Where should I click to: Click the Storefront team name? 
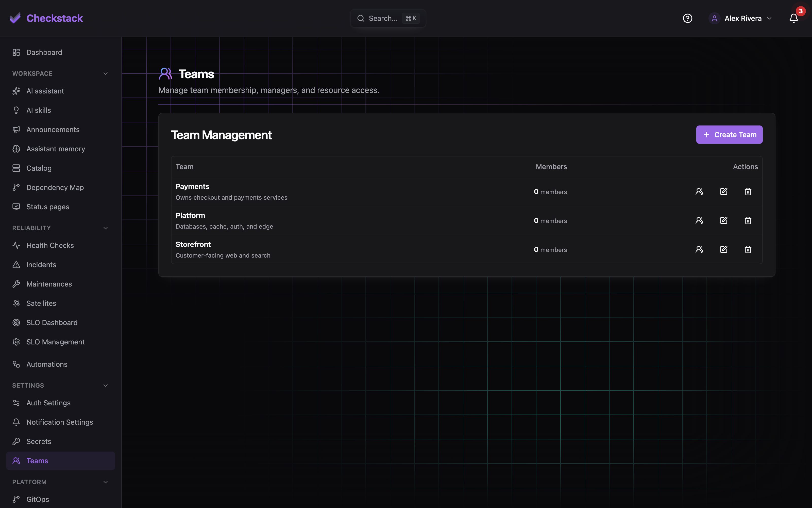[193, 244]
